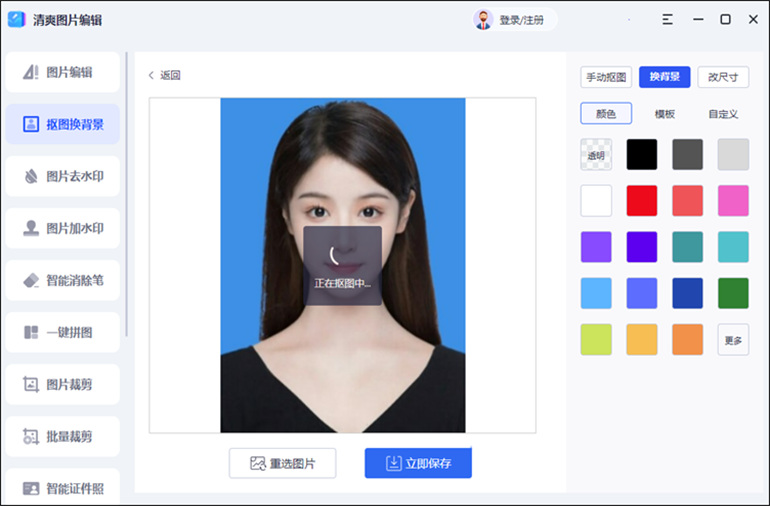Choose the deep violet background swatch
Image resolution: width=770 pixels, height=506 pixels.
pyautogui.click(x=642, y=247)
